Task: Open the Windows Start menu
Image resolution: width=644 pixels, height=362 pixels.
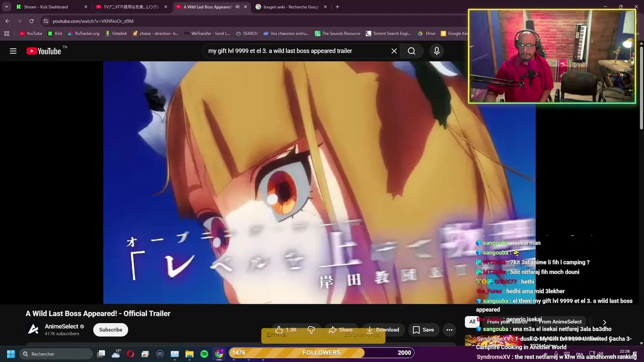Action: (11, 354)
